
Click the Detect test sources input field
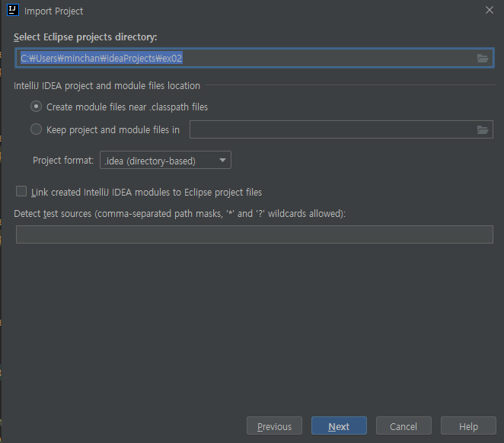(x=254, y=234)
